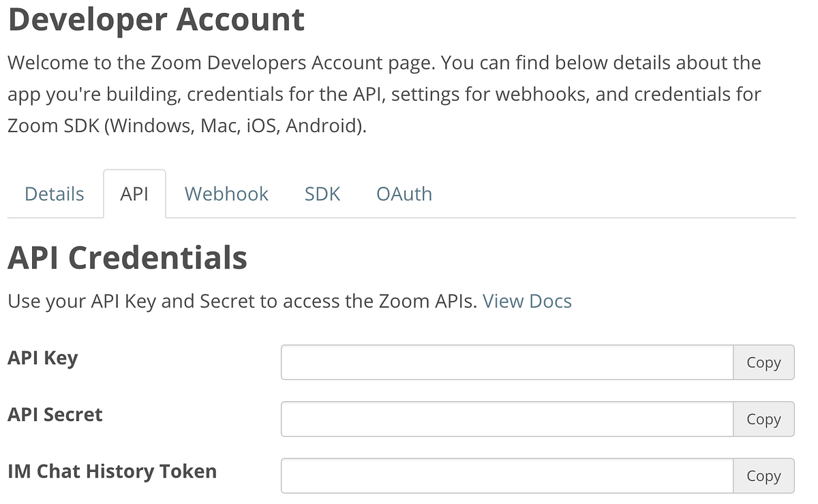The height and width of the screenshot is (504, 818).
Task: Switch to the Details tab
Action: click(x=54, y=193)
